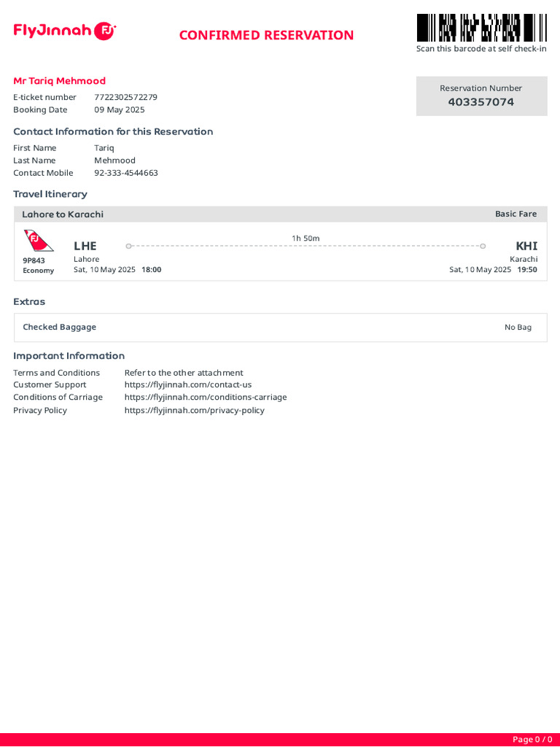Open the Customer Support contact-us link
This screenshot has width=560, height=747.
[x=187, y=384]
